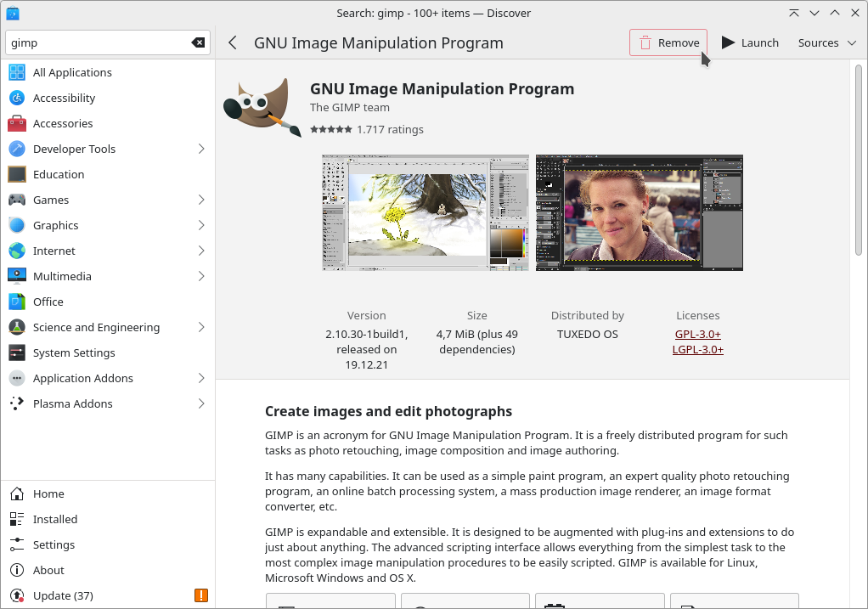Clear the search field with backspace icon

198,42
